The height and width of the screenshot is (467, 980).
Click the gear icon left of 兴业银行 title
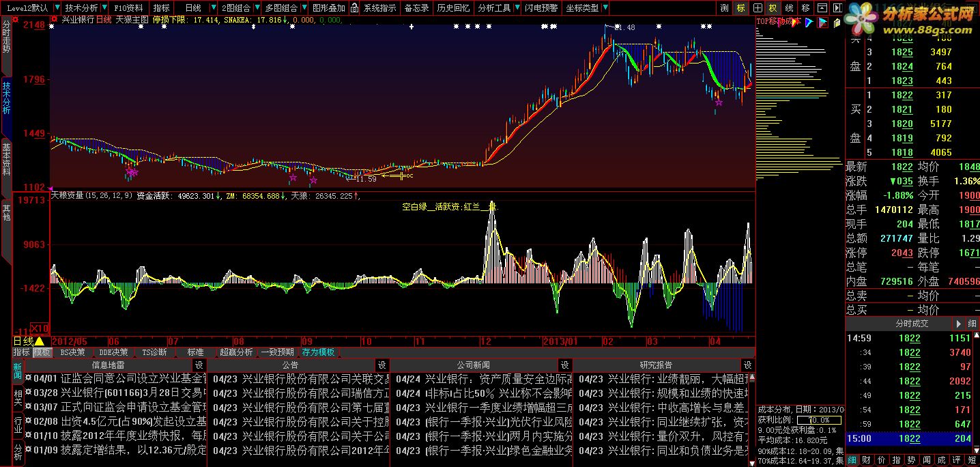coord(55,20)
